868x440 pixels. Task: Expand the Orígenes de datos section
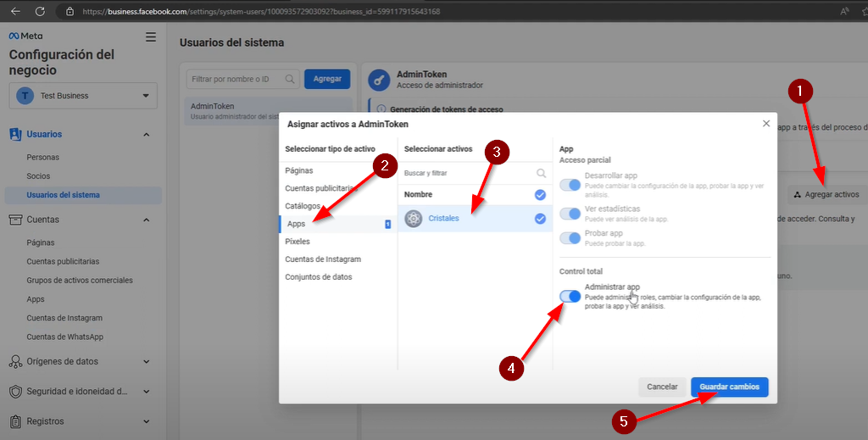(x=146, y=361)
